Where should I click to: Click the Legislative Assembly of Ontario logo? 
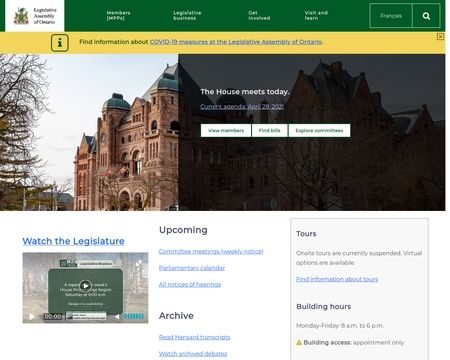click(x=35, y=16)
